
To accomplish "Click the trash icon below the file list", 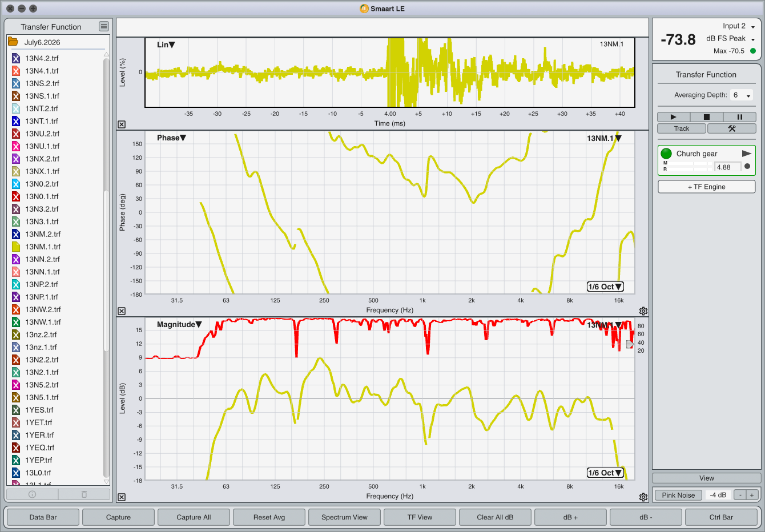I will click(84, 494).
